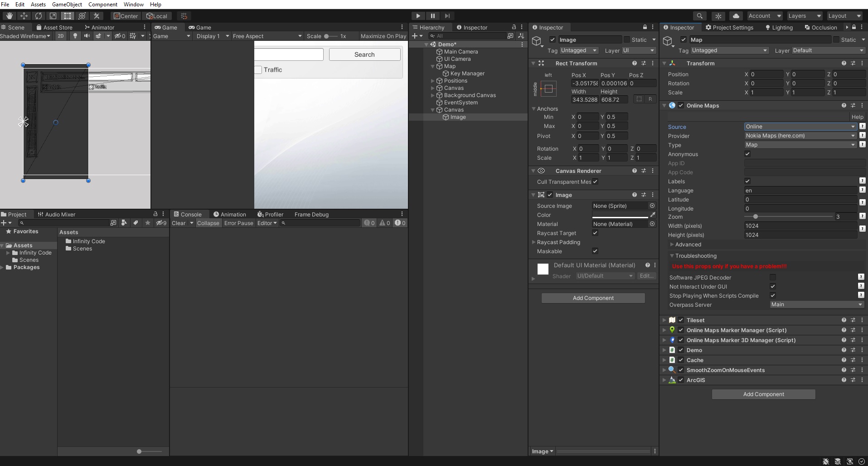Open the Component menu
This screenshot has height=466, width=868.
[103, 4]
